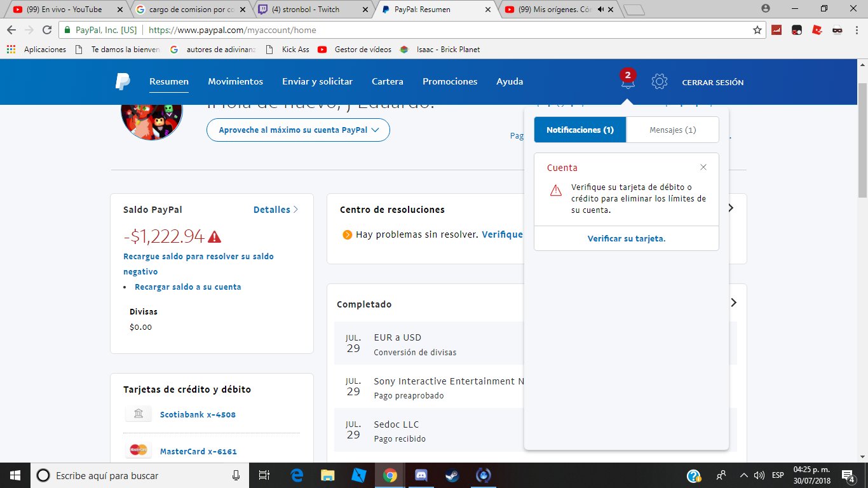Click the ESP language indicator
Image resolution: width=868 pixels, height=488 pixels.
tap(778, 475)
